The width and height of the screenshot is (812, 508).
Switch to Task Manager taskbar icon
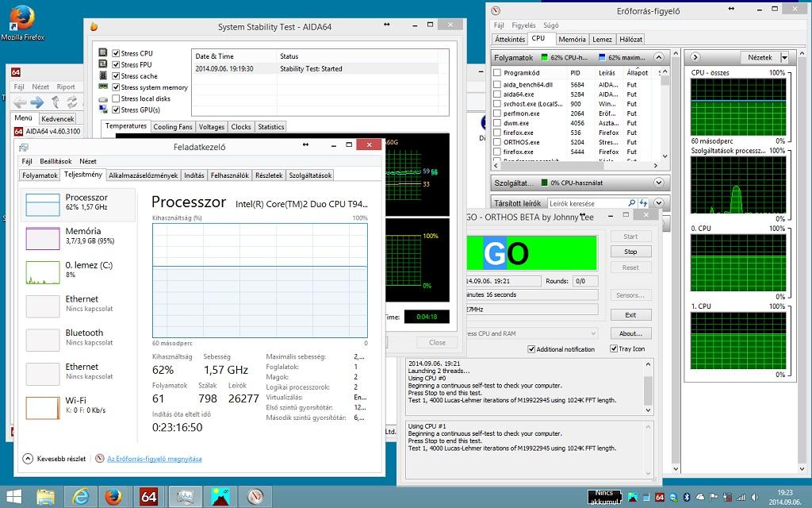click(x=184, y=497)
